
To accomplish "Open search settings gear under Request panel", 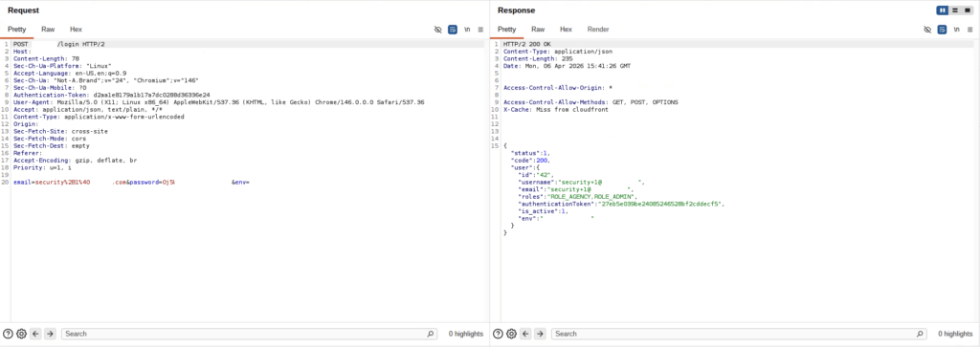I will [21, 334].
